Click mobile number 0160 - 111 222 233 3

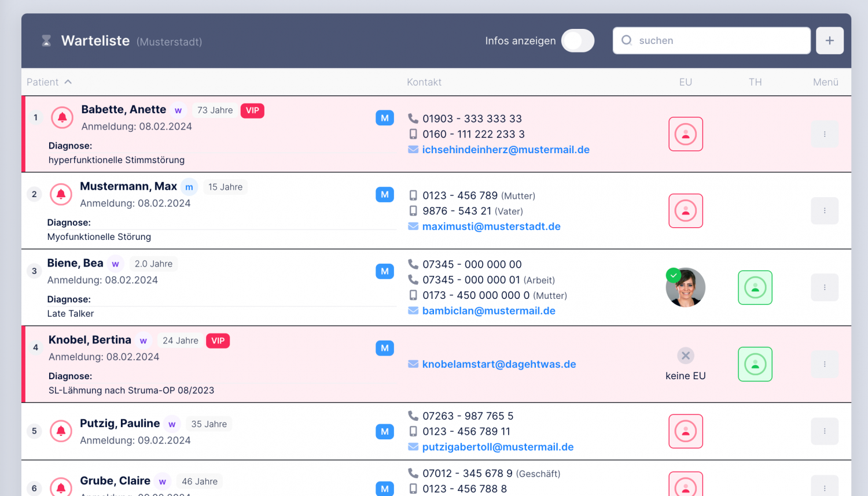tap(473, 134)
